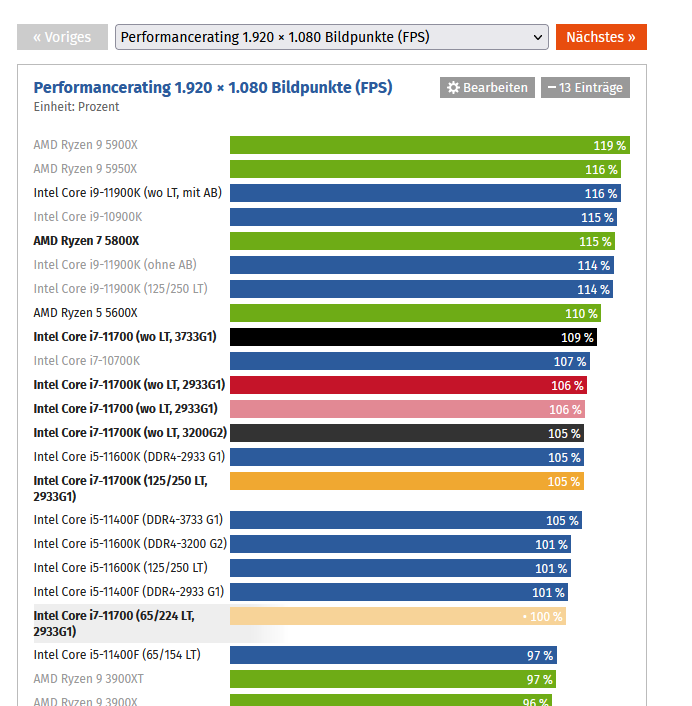Click the Intel Core i7-10700K label
The height and width of the screenshot is (706, 692).
tap(87, 361)
